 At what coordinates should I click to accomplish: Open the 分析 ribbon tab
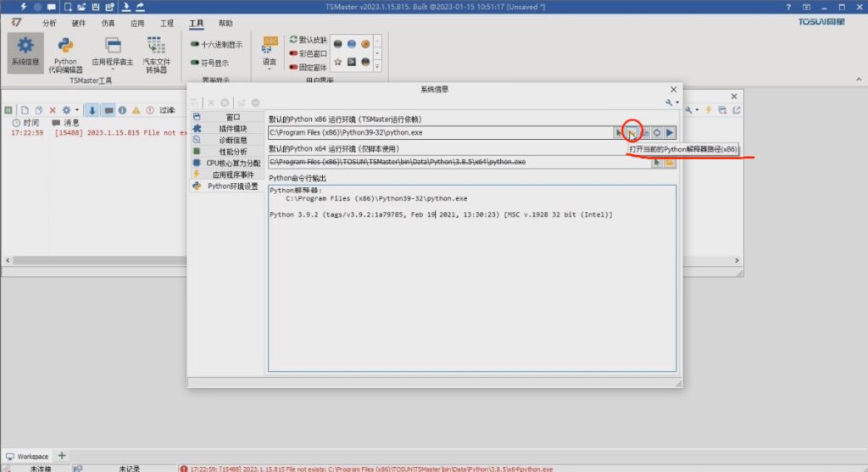(x=49, y=24)
